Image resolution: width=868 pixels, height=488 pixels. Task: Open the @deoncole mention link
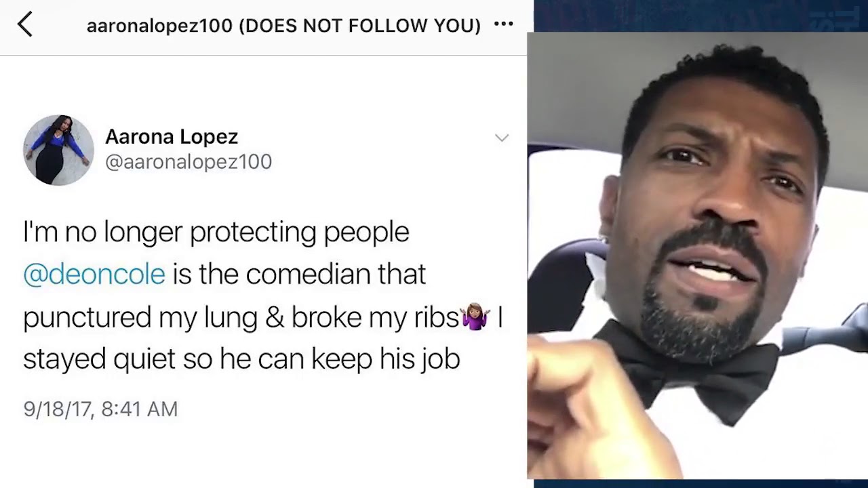[x=94, y=274]
